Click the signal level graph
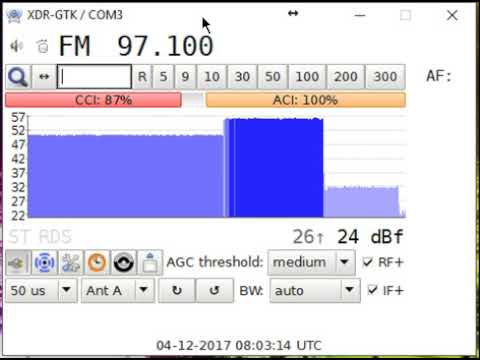Screen dimensions: 480x360 [x=207, y=166]
